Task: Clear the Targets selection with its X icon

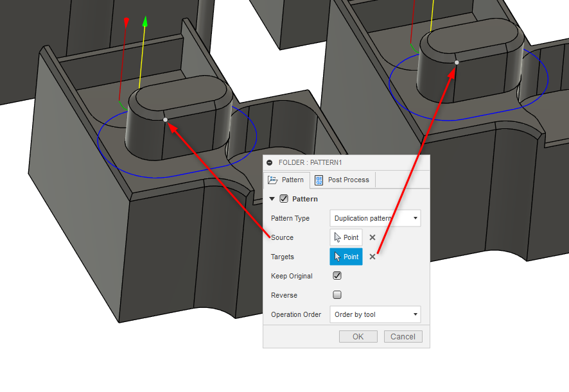Action: pyautogui.click(x=372, y=256)
